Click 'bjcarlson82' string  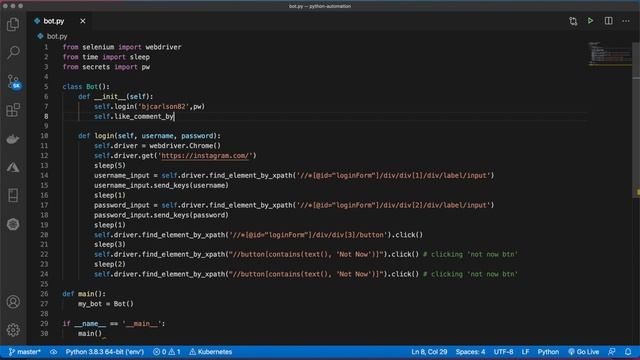coord(164,107)
